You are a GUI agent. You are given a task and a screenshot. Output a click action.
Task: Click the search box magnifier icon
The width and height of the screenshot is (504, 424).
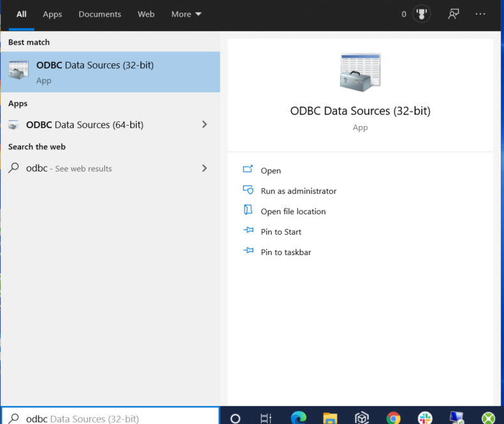[x=13, y=418]
